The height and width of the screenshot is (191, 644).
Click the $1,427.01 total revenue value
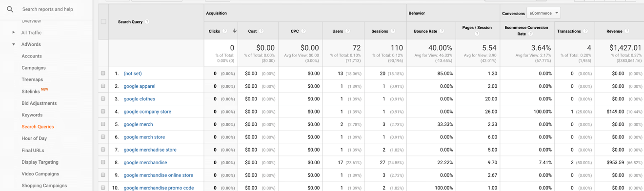[x=625, y=48]
